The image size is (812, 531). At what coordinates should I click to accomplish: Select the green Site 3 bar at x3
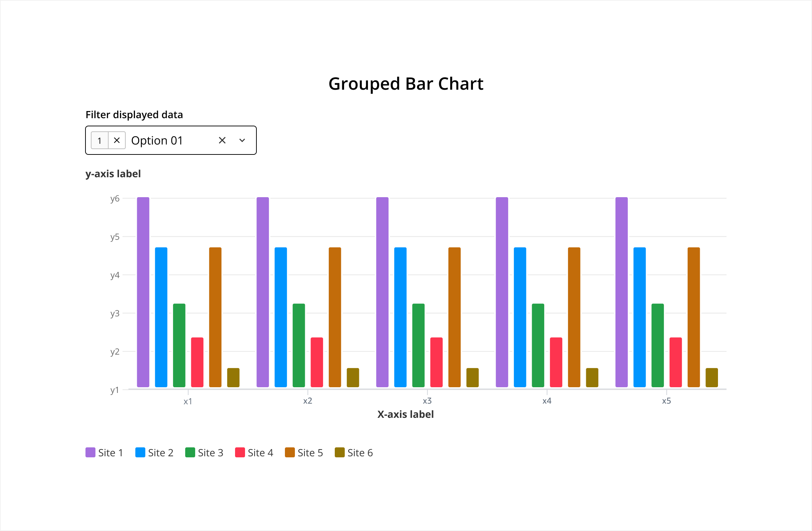(x=418, y=345)
